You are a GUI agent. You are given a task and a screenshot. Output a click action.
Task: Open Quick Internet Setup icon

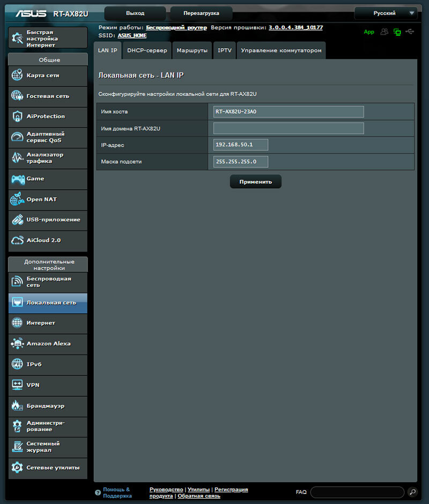pos(17,38)
